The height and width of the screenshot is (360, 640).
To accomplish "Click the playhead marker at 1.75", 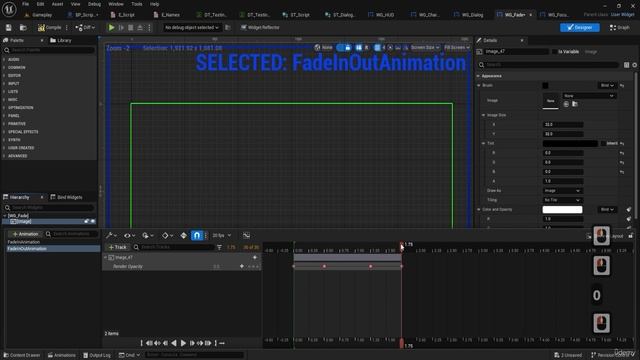I will tap(402, 245).
